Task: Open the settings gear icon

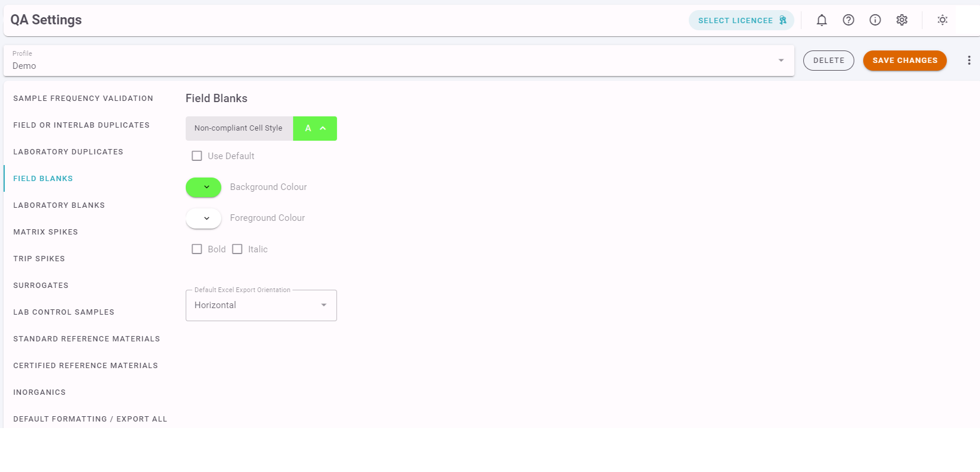Action: point(902,20)
